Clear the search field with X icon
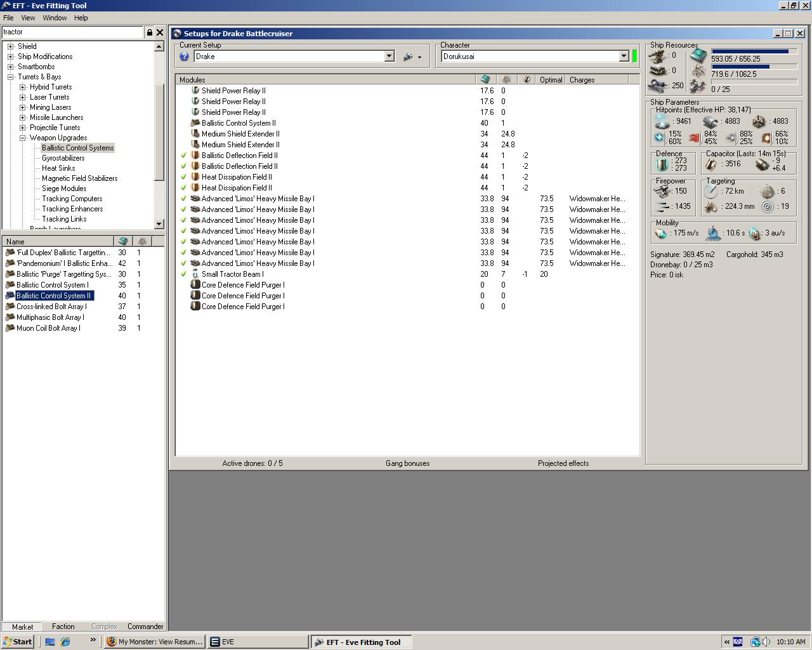Image resolution: width=812 pixels, height=650 pixels. click(x=160, y=32)
